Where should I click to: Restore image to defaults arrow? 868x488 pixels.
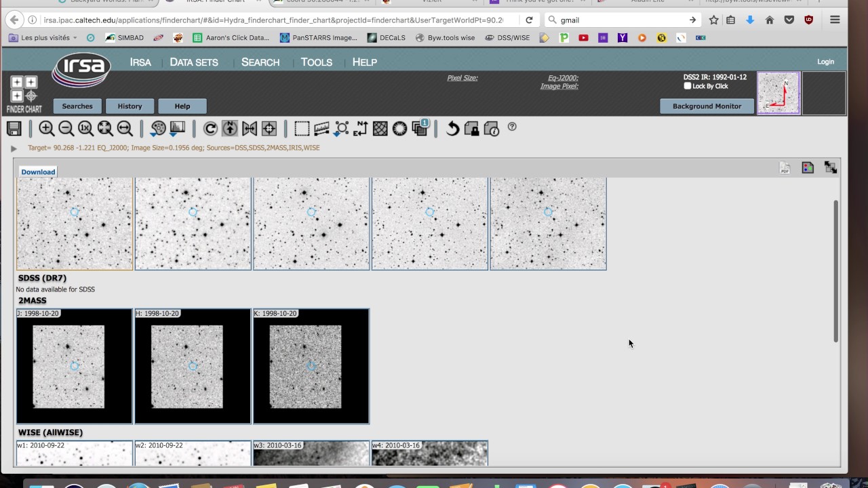[x=452, y=128]
